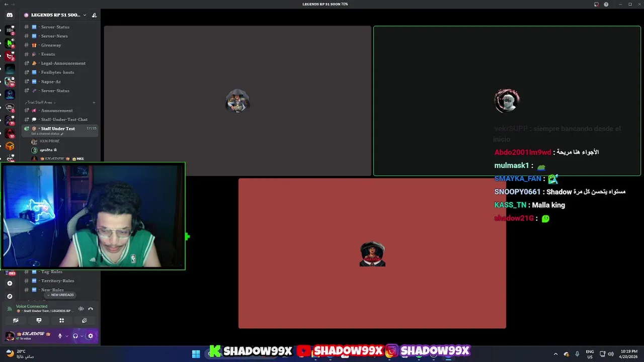Start screen sharing with Share Your Screen

click(x=39, y=320)
